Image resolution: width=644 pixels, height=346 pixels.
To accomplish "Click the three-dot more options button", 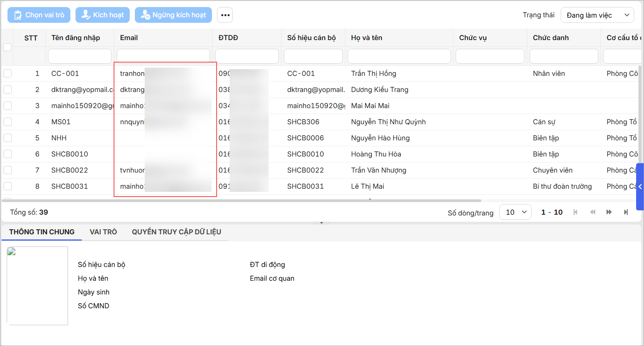I will coord(225,15).
